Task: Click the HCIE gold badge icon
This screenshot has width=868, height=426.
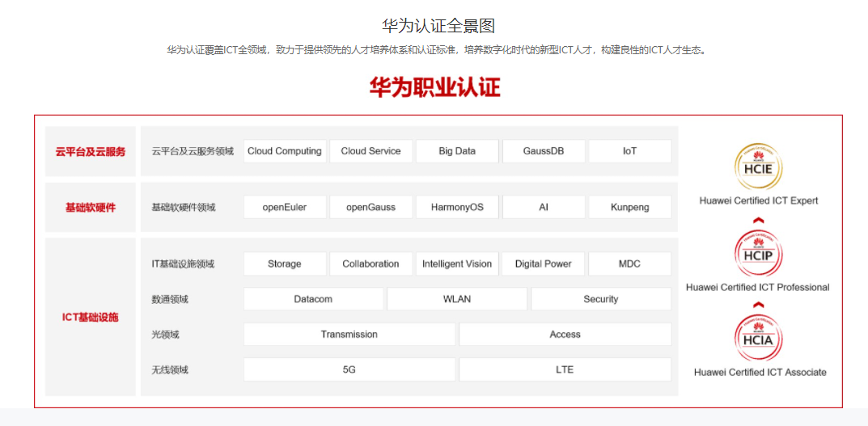Action: (759, 166)
